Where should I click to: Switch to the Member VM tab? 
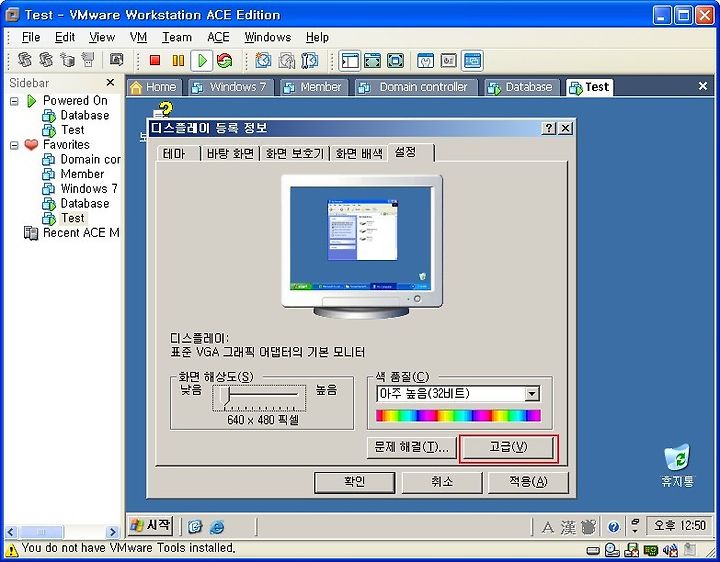(x=314, y=87)
